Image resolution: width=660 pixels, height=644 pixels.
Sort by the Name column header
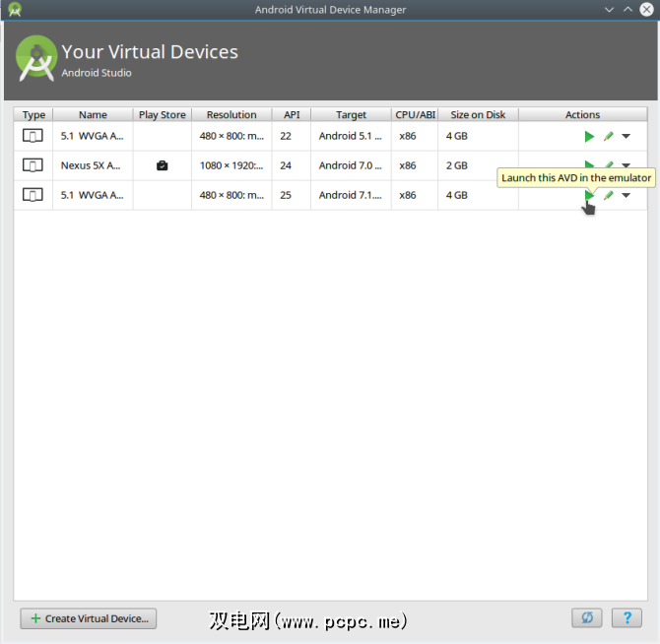[93, 115]
